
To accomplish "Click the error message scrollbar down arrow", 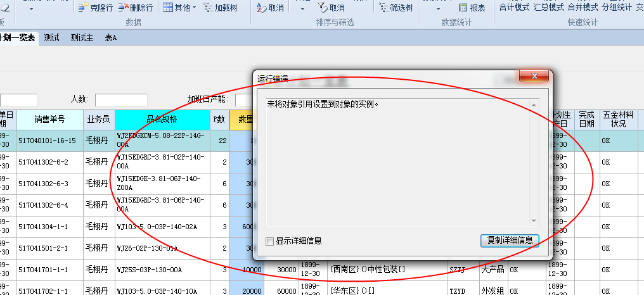I will pos(534,221).
